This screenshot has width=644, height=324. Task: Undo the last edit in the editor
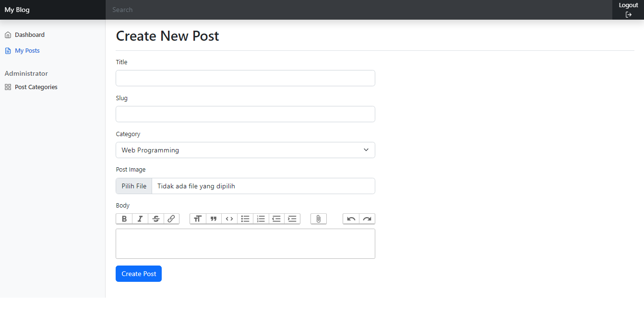[351, 219]
